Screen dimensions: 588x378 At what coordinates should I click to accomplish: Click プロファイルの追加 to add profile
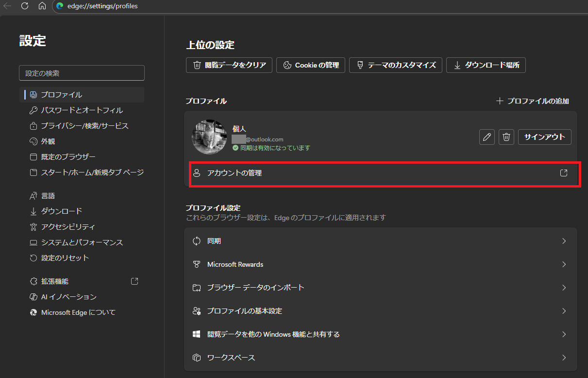pos(532,101)
